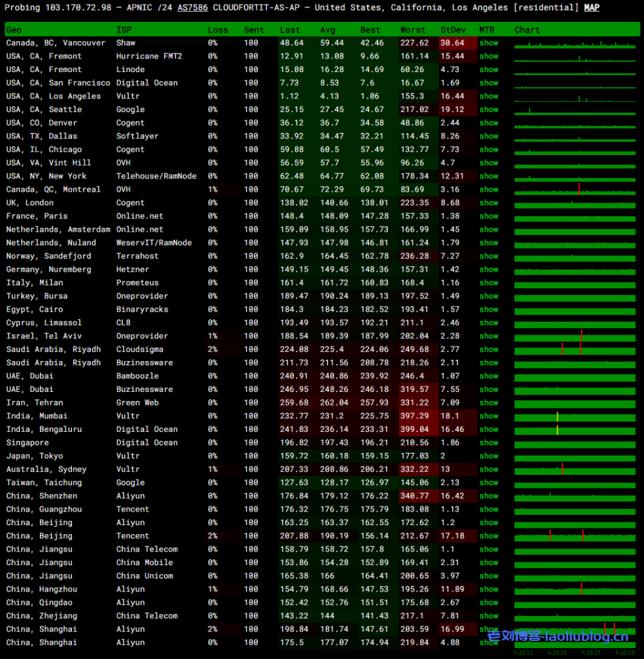Screen dimensions: 644x659
Task: Click the AS7586 link
Action: tap(192, 8)
